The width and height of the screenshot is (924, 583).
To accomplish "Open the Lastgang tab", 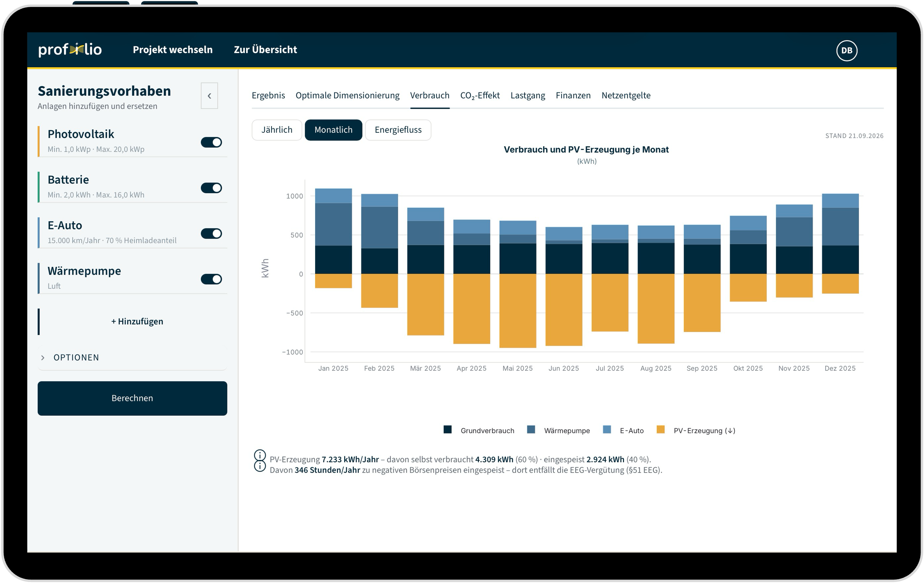I will (528, 96).
